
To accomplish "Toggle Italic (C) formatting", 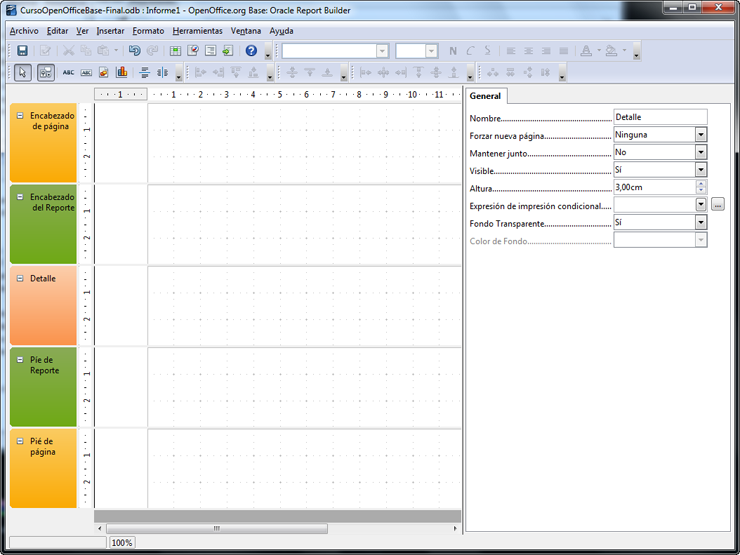I will pyautogui.click(x=470, y=50).
